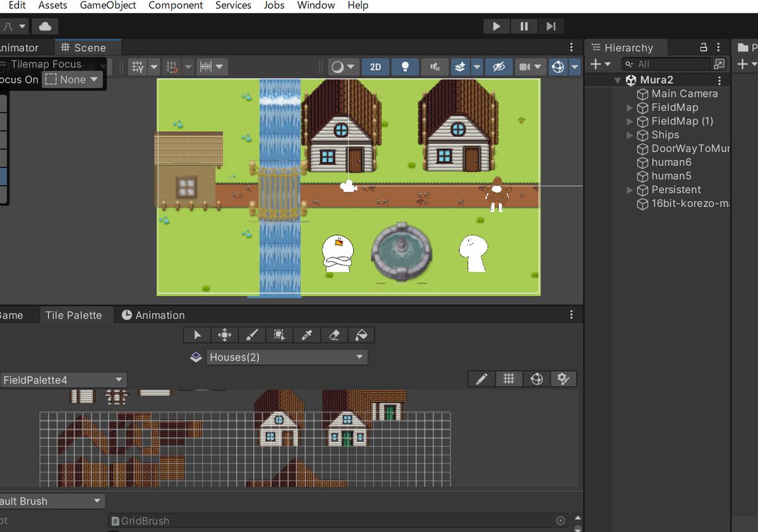Collapse the Mura2 scene arrow
Viewport: 758px width, 532px height.
618,80
